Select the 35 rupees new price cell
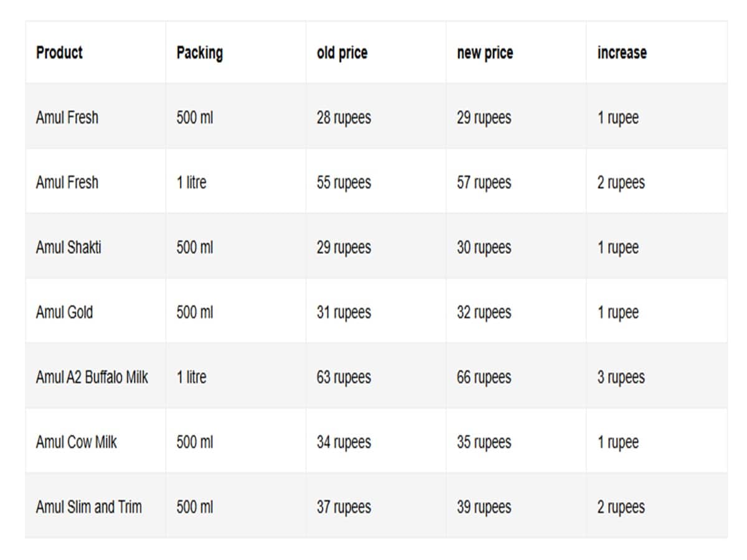The width and height of the screenshot is (747, 560). click(x=516, y=442)
